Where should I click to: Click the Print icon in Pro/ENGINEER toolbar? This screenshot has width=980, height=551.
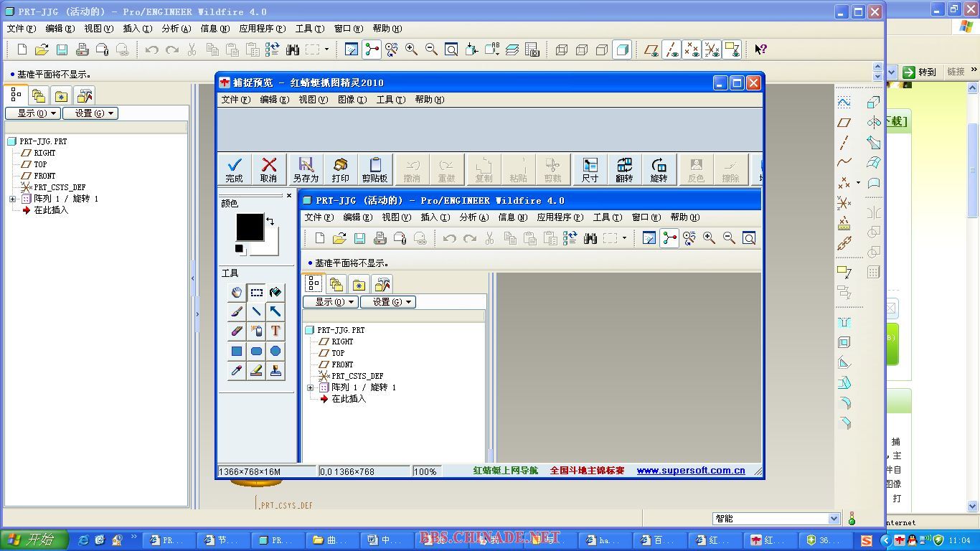click(x=82, y=50)
